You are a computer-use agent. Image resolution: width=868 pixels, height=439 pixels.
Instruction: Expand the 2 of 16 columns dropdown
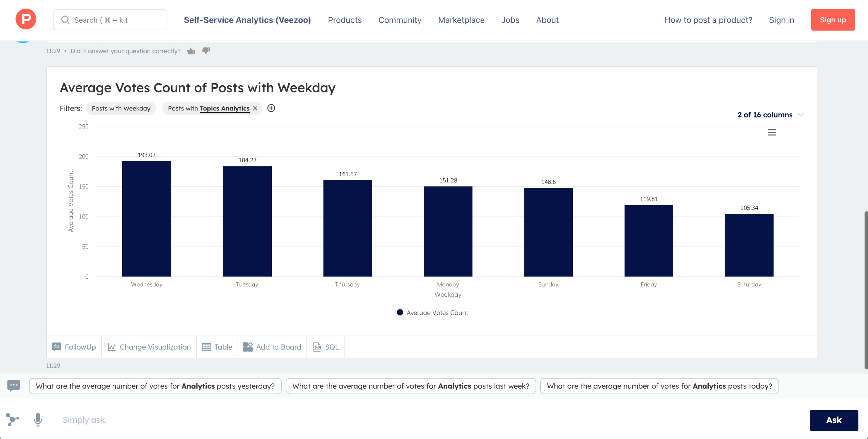click(771, 115)
